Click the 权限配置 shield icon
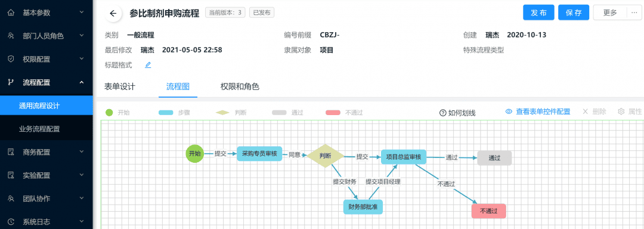Image resolution: width=644 pixels, height=229 pixels. (x=11, y=59)
